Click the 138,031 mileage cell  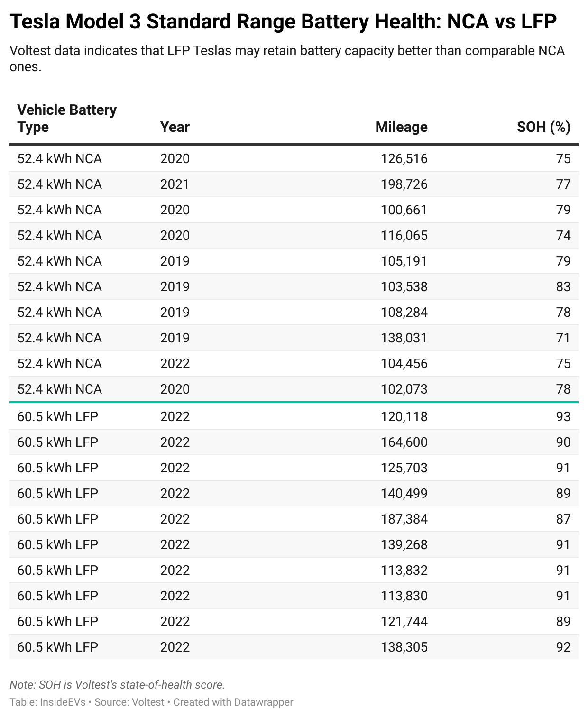point(404,338)
